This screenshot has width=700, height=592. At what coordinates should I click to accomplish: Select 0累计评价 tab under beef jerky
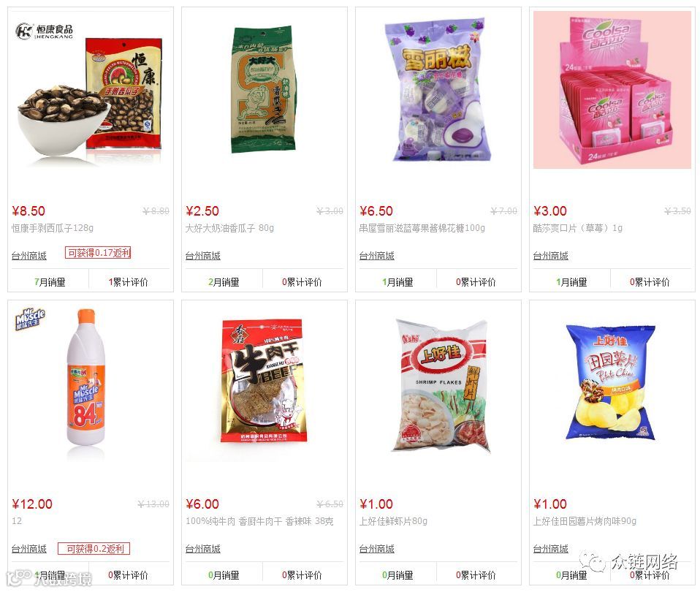(303, 575)
